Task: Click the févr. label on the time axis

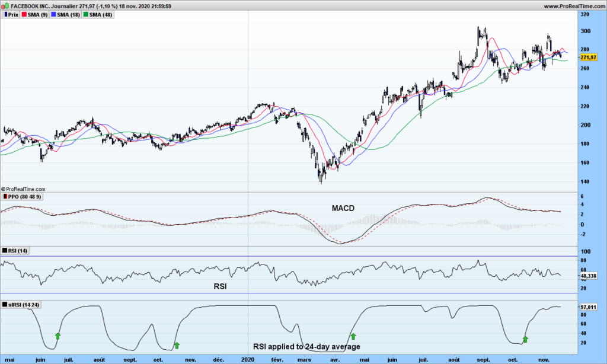Action: (x=277, y=360)
